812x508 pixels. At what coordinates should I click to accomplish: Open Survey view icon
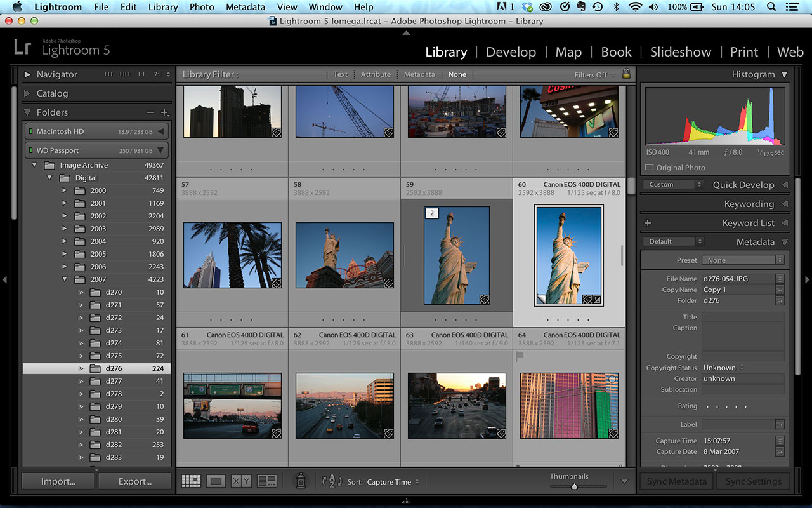(267, 481)
